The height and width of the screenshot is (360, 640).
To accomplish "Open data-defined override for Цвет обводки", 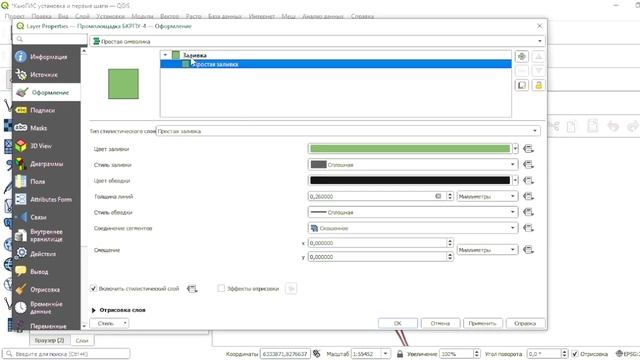I will (x=529, y=180).
